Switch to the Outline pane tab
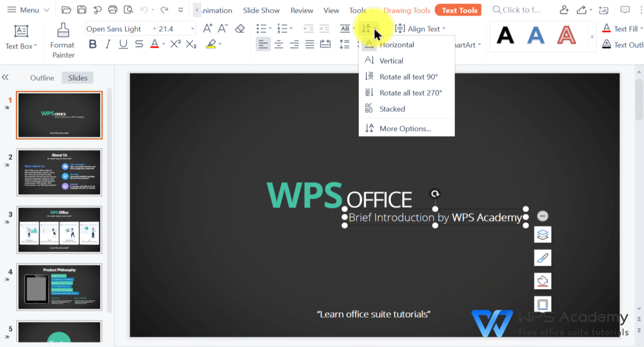The width and height of the screenshot is (644, 347). point(42,78)
